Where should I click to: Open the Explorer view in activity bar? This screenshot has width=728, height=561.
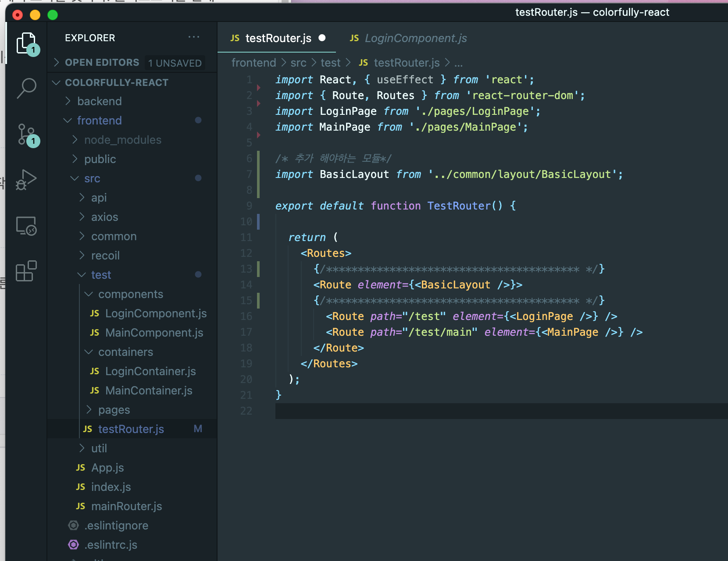26,44
